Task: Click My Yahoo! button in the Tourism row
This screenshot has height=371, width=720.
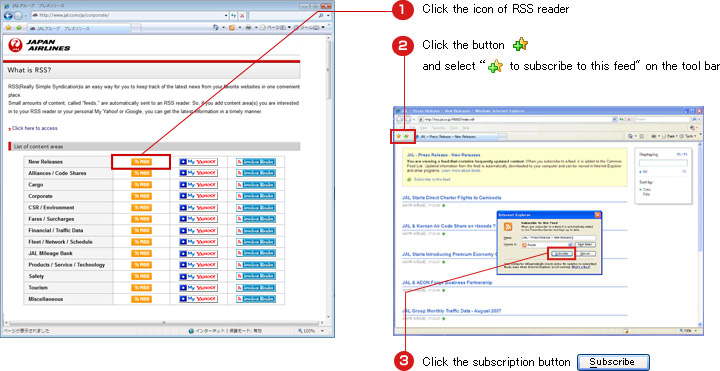Action: 198,287
